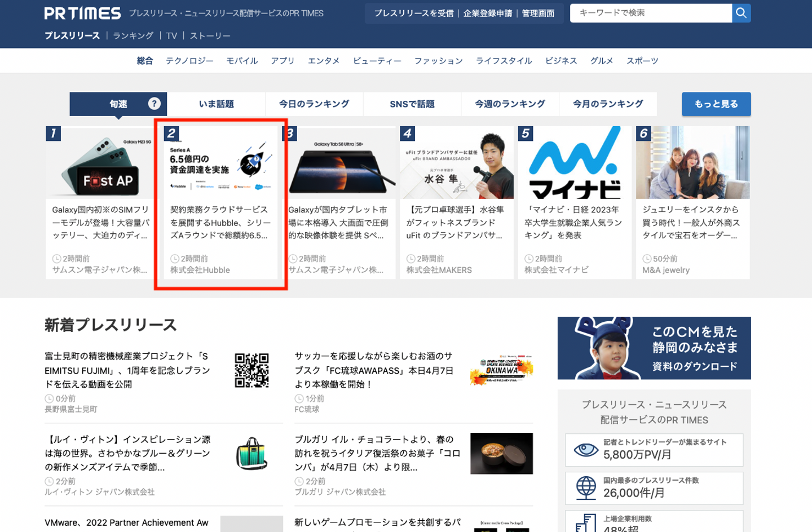Open the マイナビ・日経 2023年 ranking headline

click(573, 223)
